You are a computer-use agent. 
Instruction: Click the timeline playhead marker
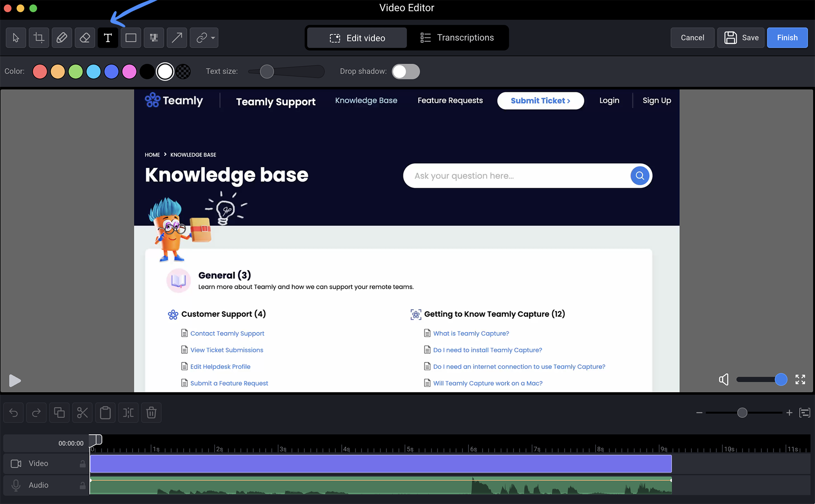point(96,440)
